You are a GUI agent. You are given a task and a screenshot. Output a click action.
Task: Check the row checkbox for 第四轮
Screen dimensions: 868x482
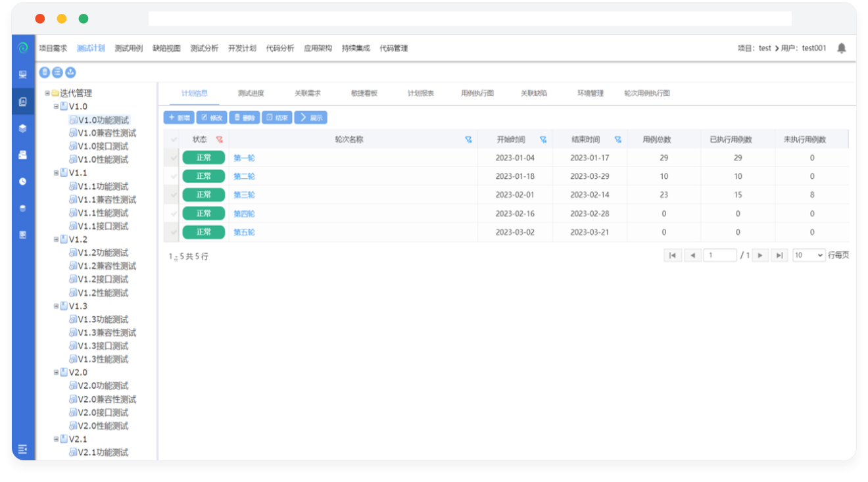coord(174,214)
